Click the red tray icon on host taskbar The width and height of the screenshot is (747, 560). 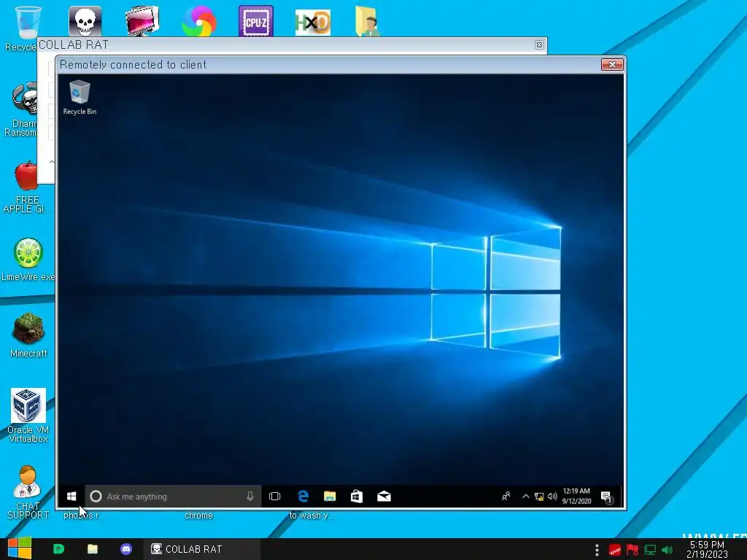pyautogui.click(x=614, y=550)
